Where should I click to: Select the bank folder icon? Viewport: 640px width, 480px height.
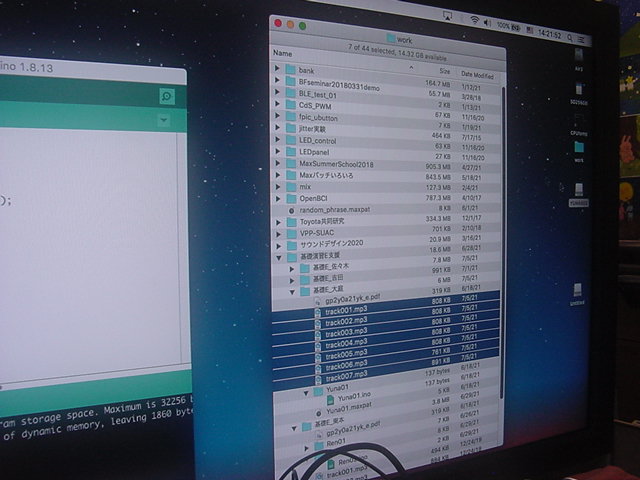tap(290, 69)
